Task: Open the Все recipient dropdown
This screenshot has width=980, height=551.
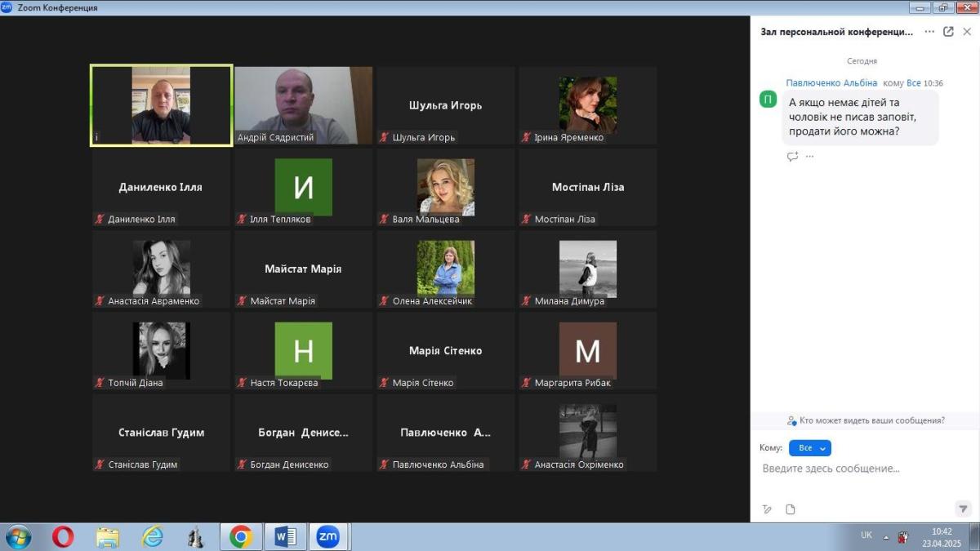Action: [x=809, y=448]
